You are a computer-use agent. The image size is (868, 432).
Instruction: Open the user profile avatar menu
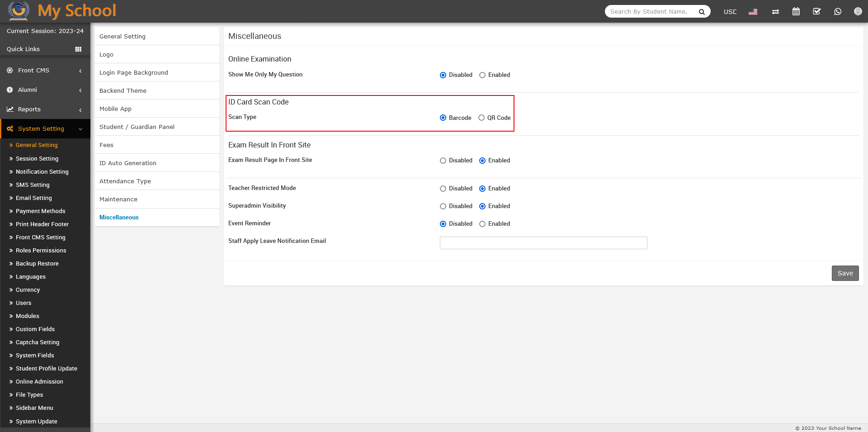tap(857, 11)
